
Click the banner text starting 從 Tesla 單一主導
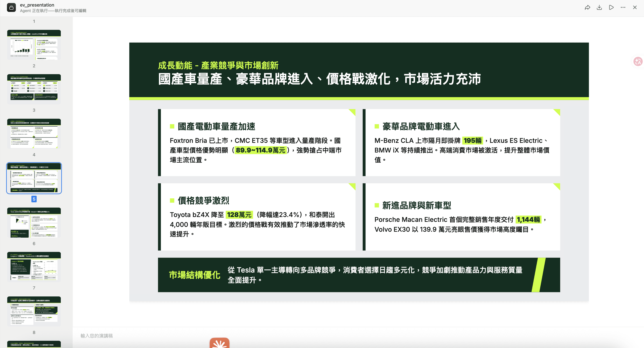tap(375, 275)
